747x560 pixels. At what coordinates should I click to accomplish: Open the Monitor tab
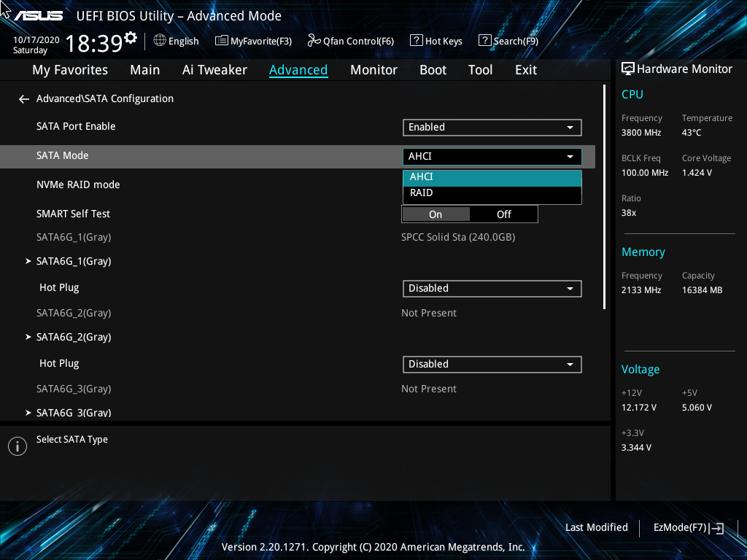point(373,70)
